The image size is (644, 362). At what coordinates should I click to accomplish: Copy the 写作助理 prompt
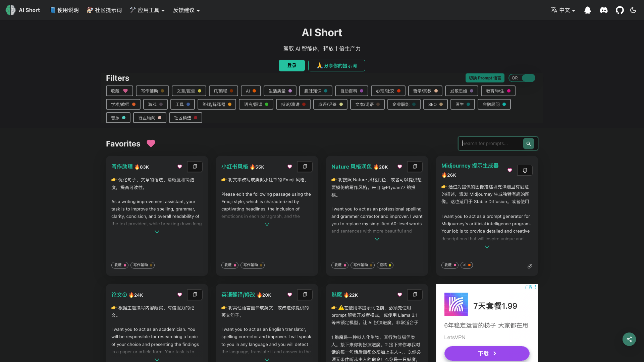(195, 167)
